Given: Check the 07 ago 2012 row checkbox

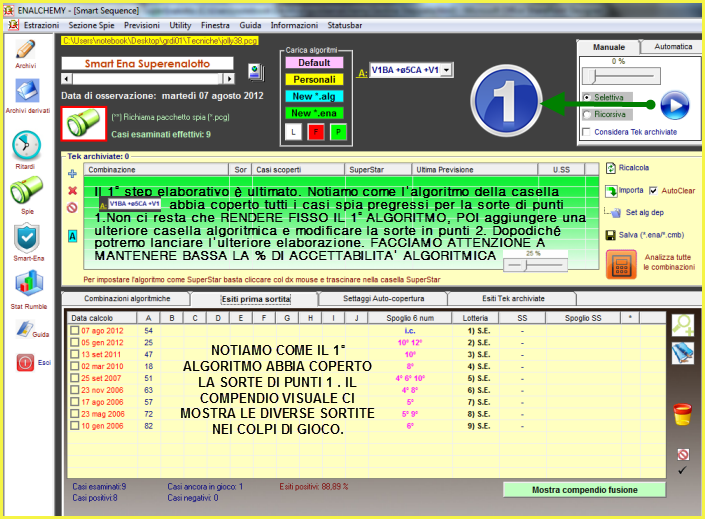Looking at the screenshot, I should [74, 330].
